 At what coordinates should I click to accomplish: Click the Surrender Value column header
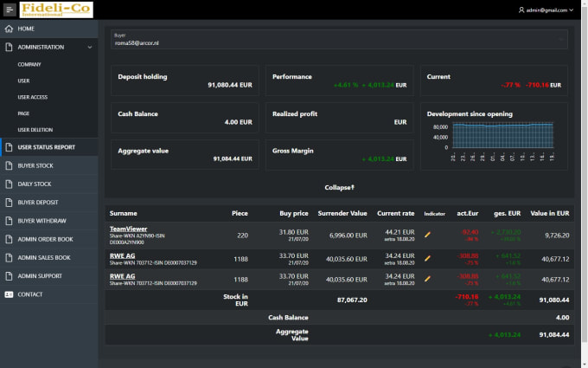[x=342, y=213]
